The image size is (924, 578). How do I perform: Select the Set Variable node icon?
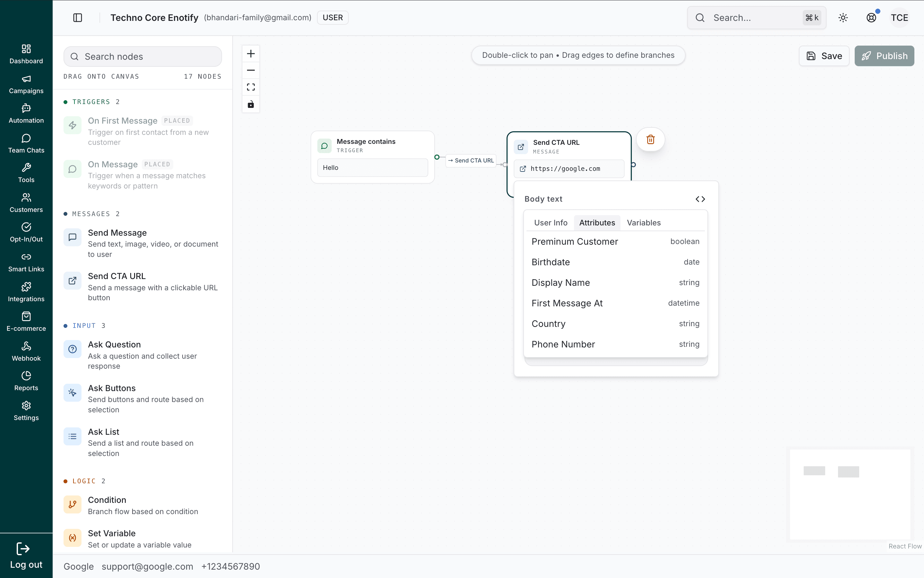(72, 538)
